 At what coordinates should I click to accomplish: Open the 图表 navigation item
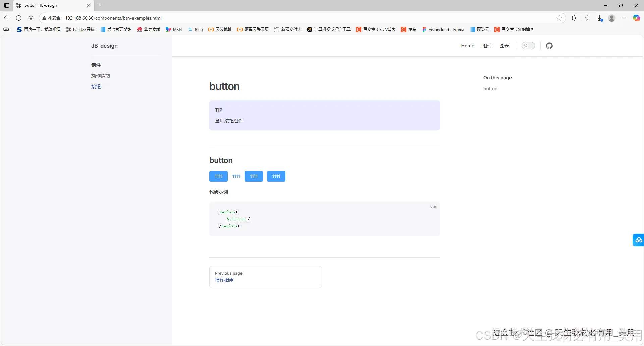[504, 46]
